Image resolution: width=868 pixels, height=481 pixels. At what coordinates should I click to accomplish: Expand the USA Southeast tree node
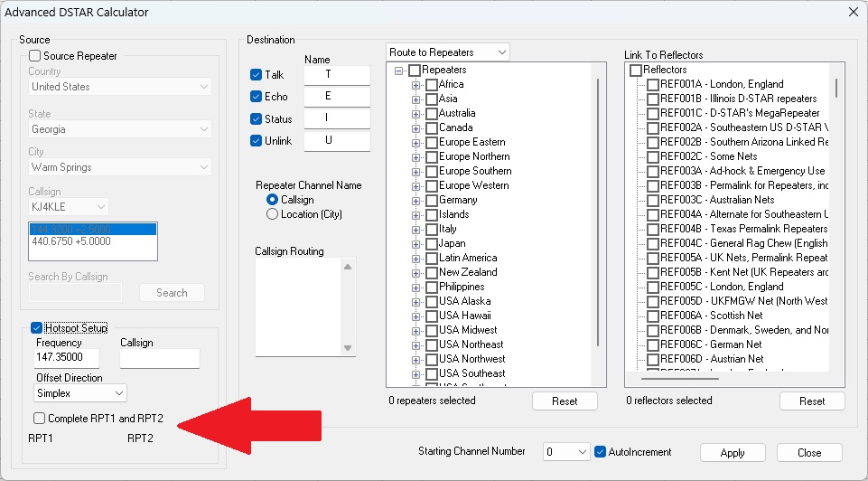point(415,374)
